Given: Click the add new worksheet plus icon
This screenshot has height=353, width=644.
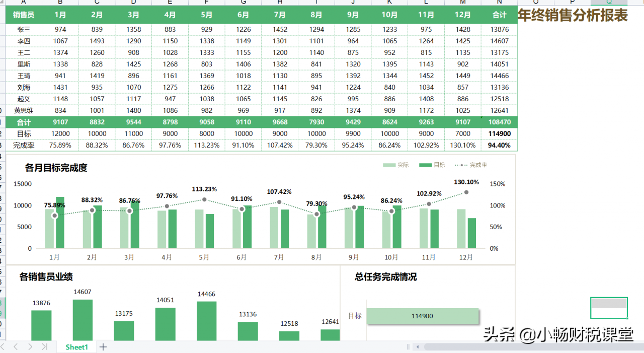Looking at the screenshot, I should coord(103,347).
